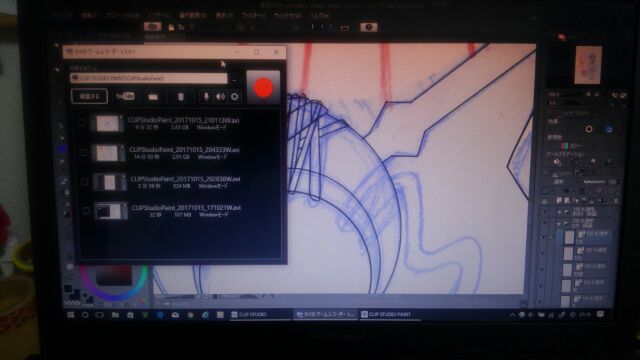This screenshot has height=360, width=640.
Task: Pick a shade in the color wheel square
Action: pos(114,276)
